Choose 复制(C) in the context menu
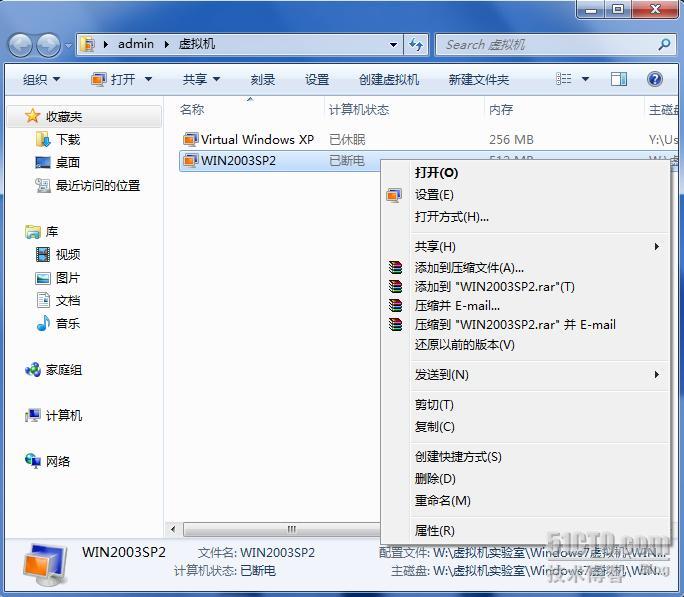Image resolution: width=684 pixels, height=597 pixels. click(526, 426)
